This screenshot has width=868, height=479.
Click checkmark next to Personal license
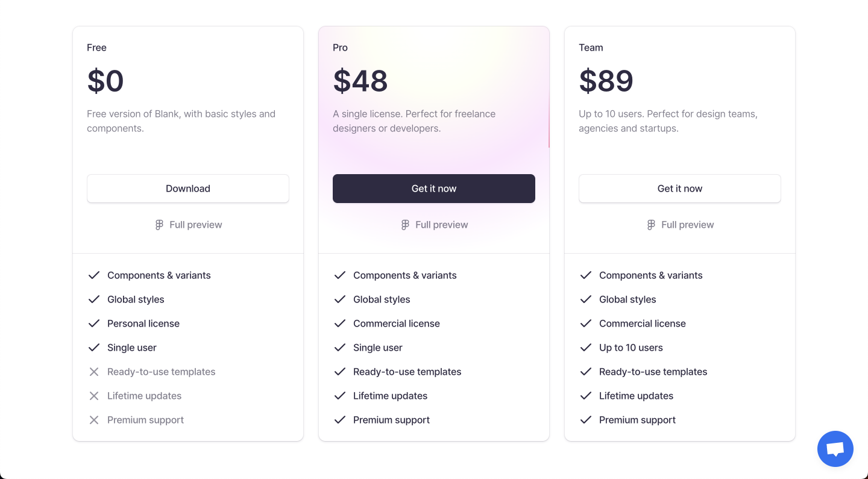pyautogui.click(x=94, y=324)
